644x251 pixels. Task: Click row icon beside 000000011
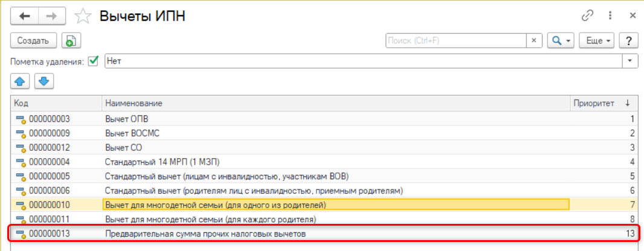[21, 220]
